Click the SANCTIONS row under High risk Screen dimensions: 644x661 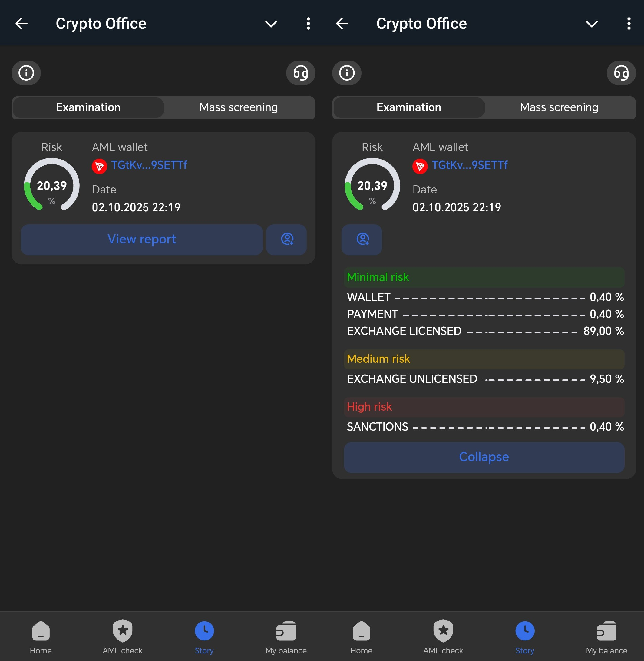click(x=377, y=427)
